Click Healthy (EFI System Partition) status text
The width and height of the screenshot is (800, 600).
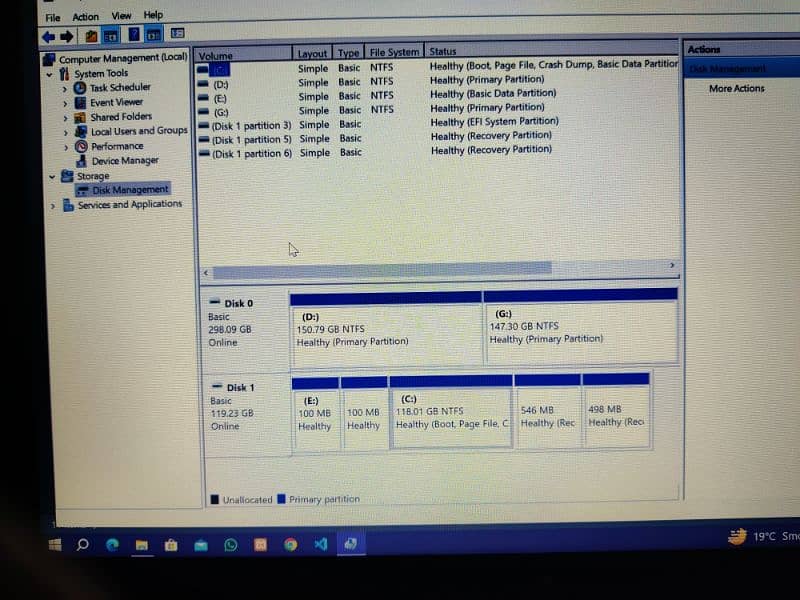(494, 122)
